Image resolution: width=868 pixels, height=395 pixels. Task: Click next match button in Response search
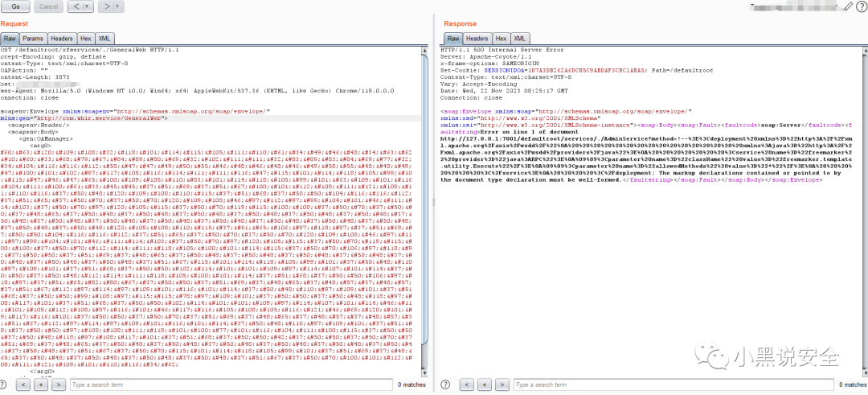click(502, 385)
